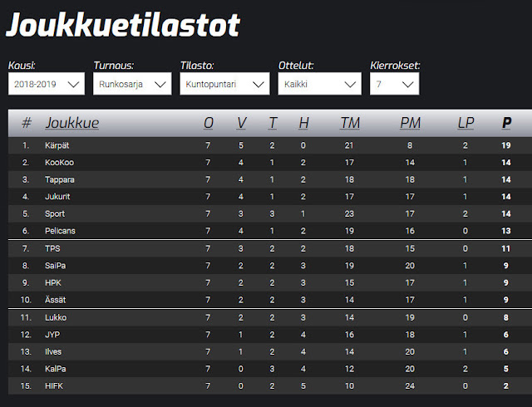Click the Pelicans team name
Viewport: 532px width, 407px height.
tap(60, 231)
